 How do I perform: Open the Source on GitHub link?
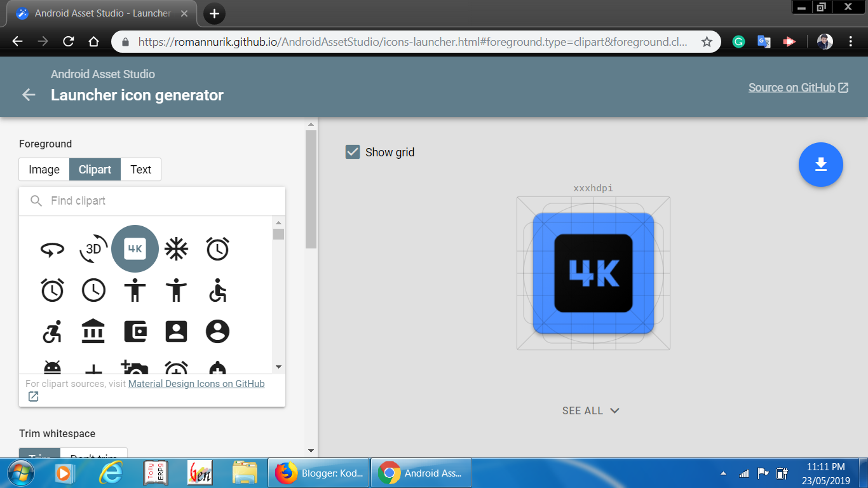792,87
